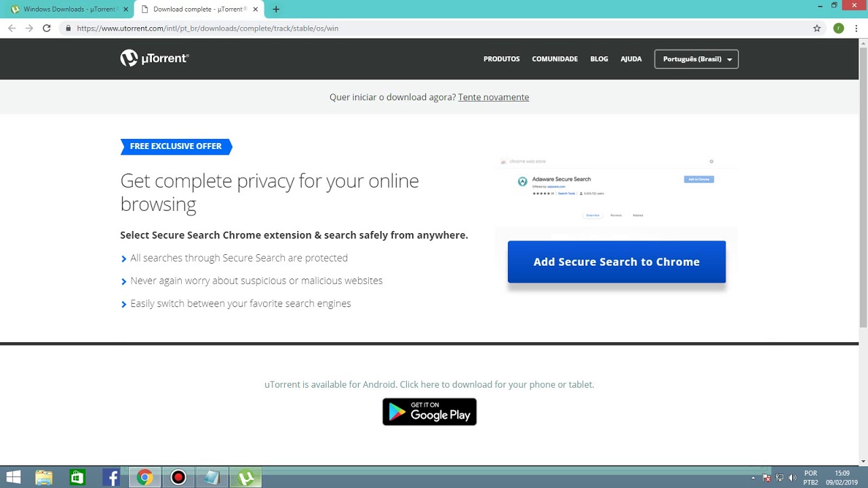Image resolution: width=868 pixels, height=488 pixels.
Task: Show hidden tray icons arrow
Action: pyautogui.click(x=753, y=478)
